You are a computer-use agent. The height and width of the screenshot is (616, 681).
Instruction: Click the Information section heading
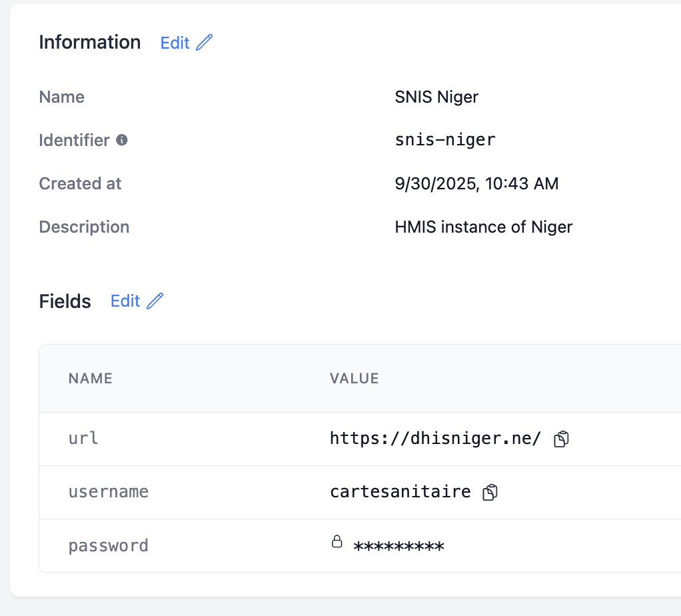(x=89, y=42)
